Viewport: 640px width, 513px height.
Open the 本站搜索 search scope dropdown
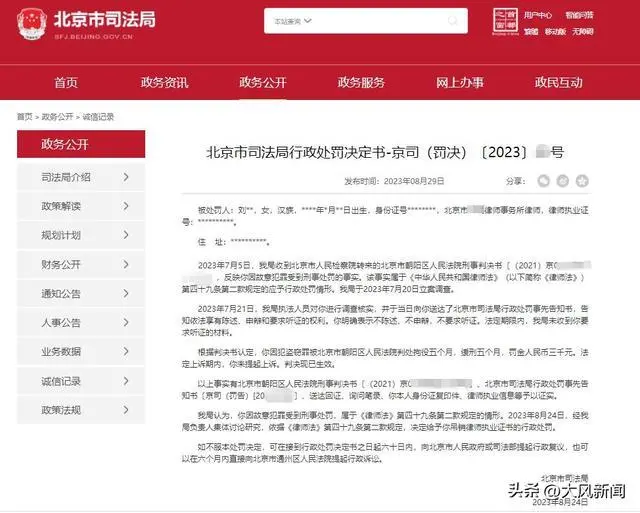tap(292, 21)
